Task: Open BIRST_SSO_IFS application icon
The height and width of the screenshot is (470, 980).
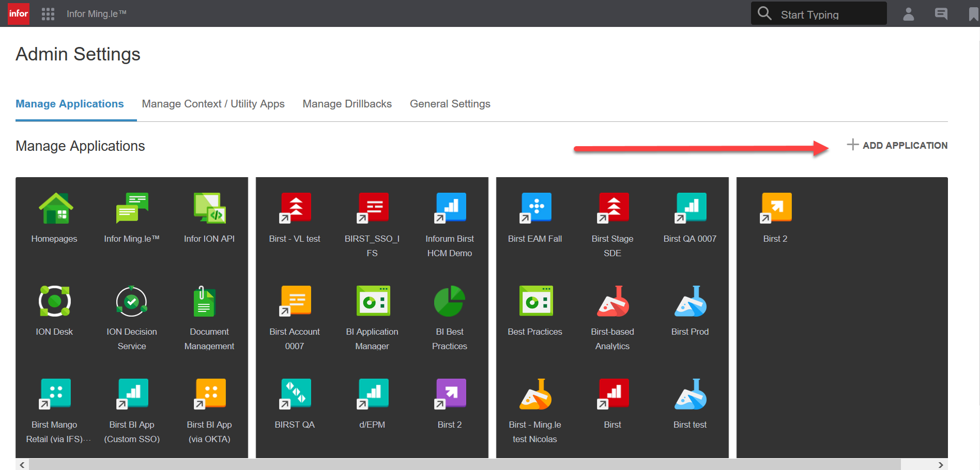Action: coord(373,208)
